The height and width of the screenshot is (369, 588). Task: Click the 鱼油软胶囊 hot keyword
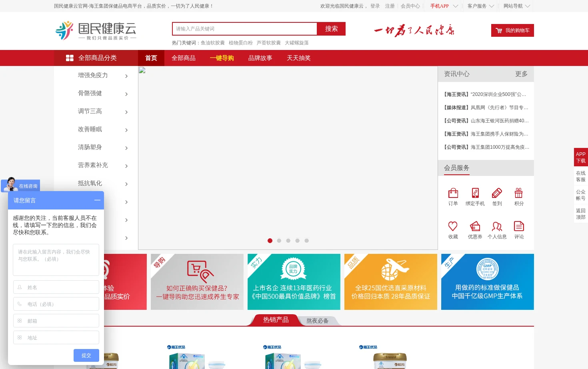213,43
